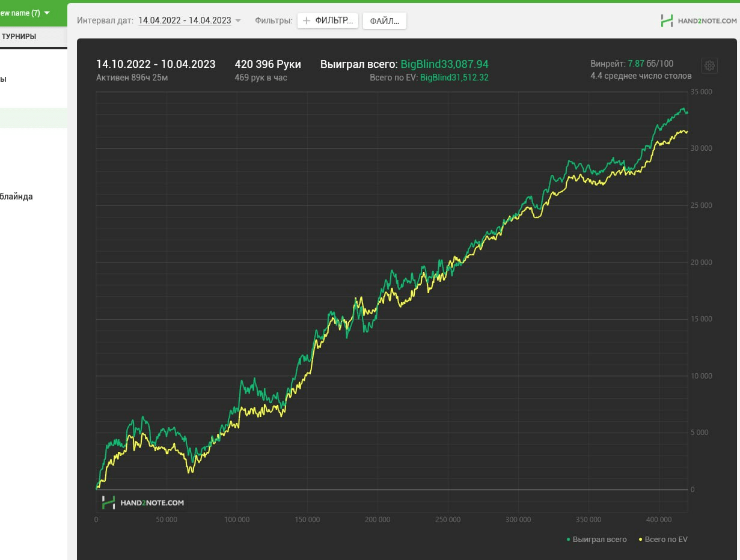The height and width of the screenshot is (560, 740).
Task: Click the 420 396 Руки hands count
Action: pos(268,64)
